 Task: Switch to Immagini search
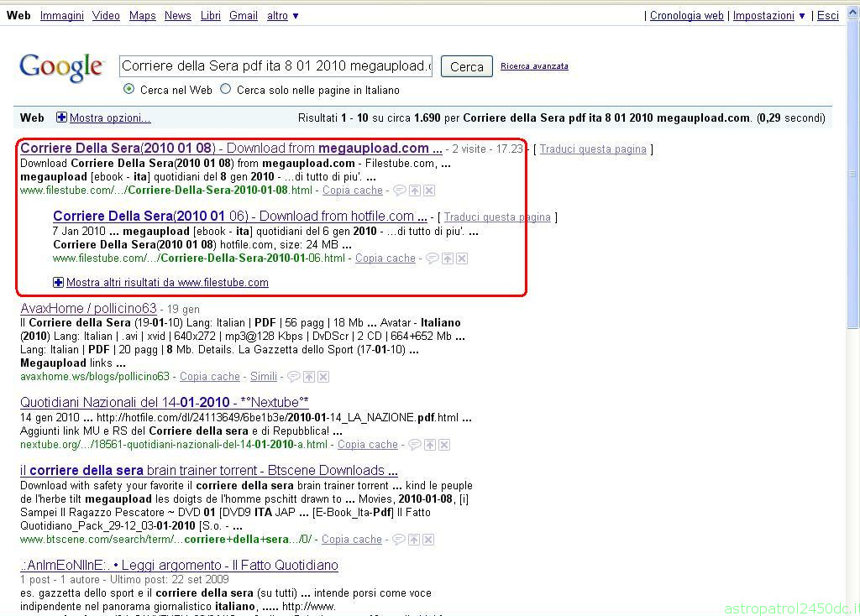(x=62, y=15)
